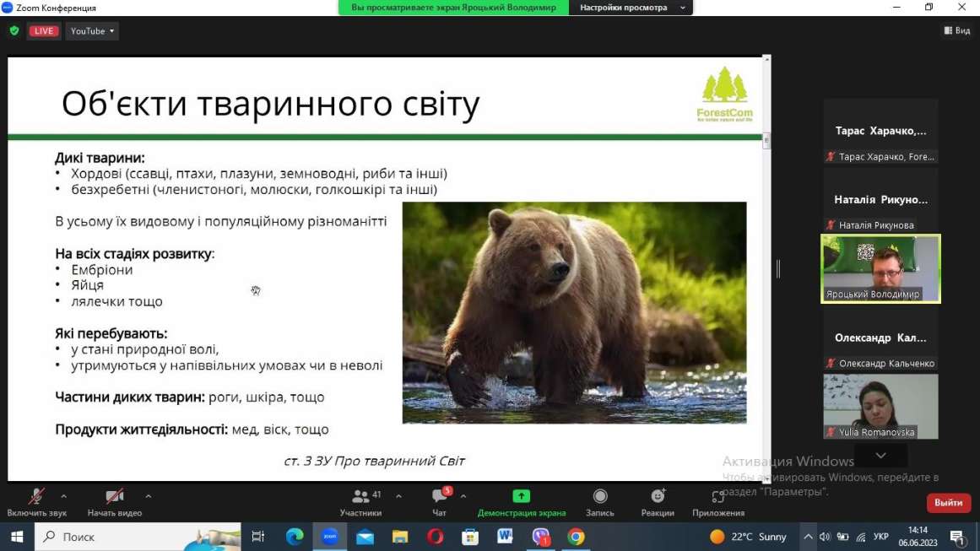Click the brown bear photo in slide
This screenshot has height=551, width=980.
[x=574, y=312]
